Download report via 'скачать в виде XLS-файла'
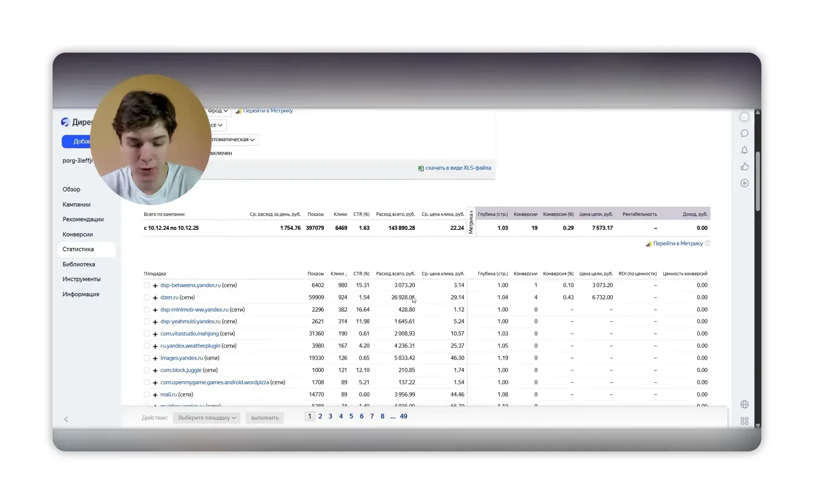 pyautogui.click(x=458, y=168)
